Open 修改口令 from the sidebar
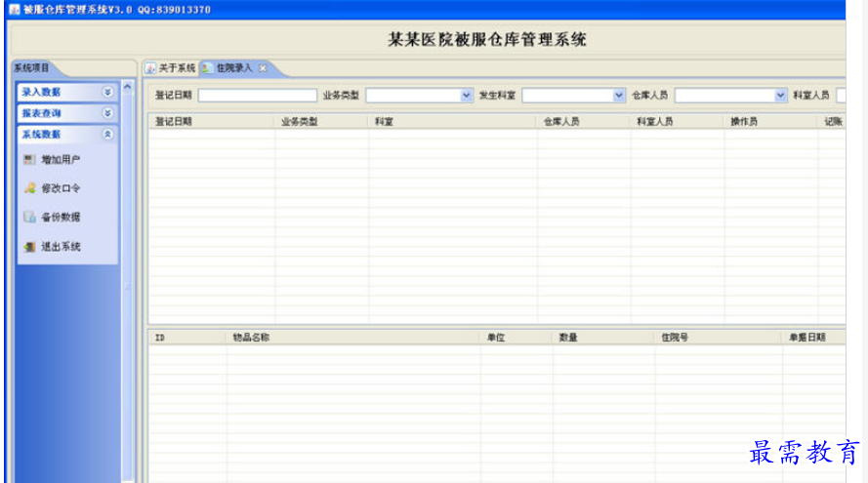 pos(61,188)
